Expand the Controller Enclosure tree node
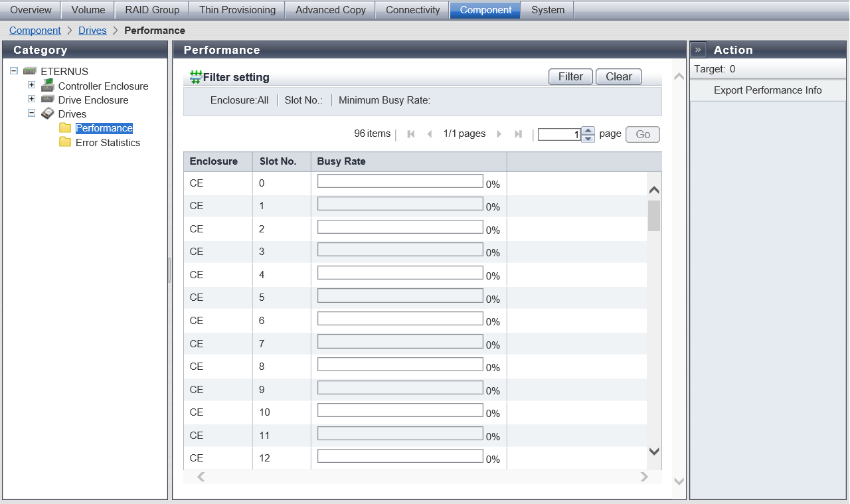Screen dimensions: 850x504 (x=31, y=85)
